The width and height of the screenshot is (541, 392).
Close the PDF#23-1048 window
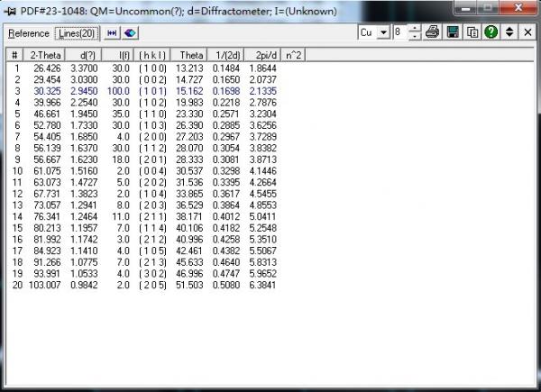pos(518,7)
